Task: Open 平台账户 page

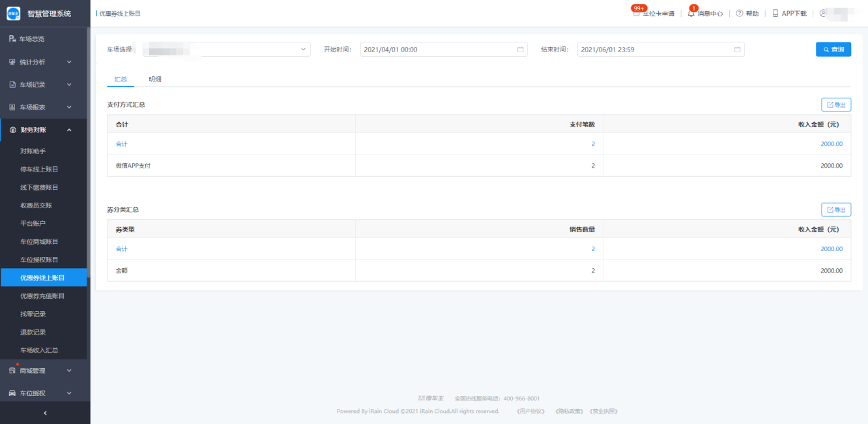Action: pyautogui.click(x=33, y=223)
